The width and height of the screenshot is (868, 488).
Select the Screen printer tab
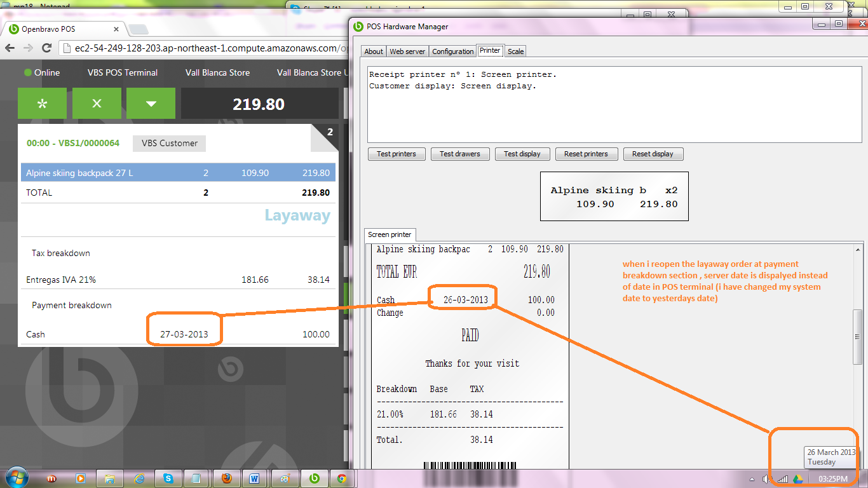coord(391,234)
